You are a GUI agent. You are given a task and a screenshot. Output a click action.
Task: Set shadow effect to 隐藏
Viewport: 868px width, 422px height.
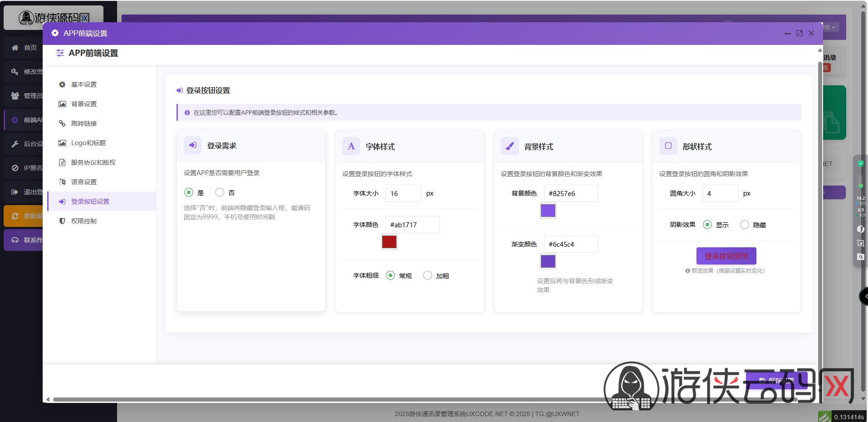point(744,225)
